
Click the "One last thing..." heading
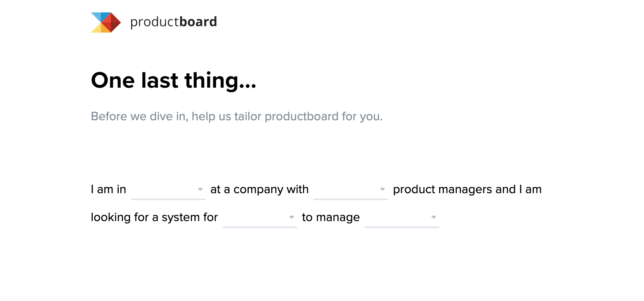[x=174, y=81]
